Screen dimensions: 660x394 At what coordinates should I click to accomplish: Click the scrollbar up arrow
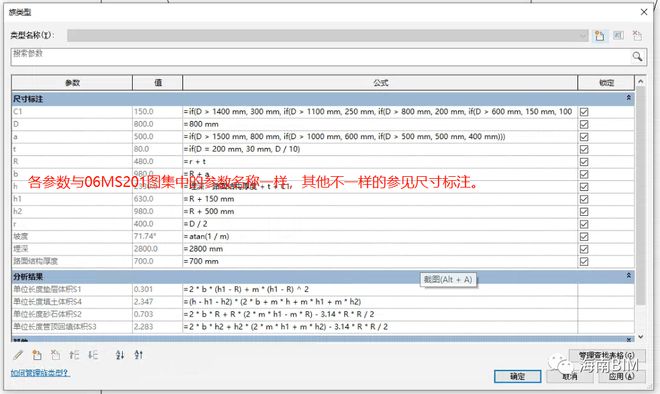click(x=641, y=82)
